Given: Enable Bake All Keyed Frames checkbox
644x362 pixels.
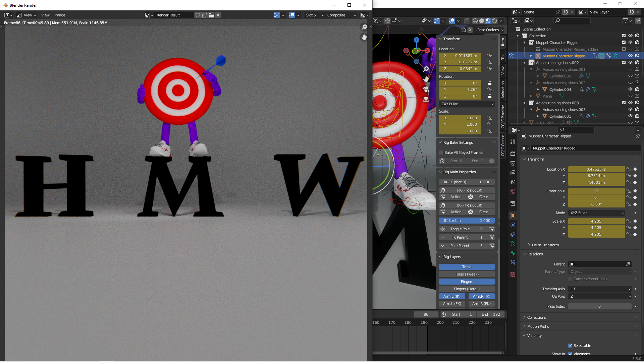Looking at the screenshot, I should 441,153.
